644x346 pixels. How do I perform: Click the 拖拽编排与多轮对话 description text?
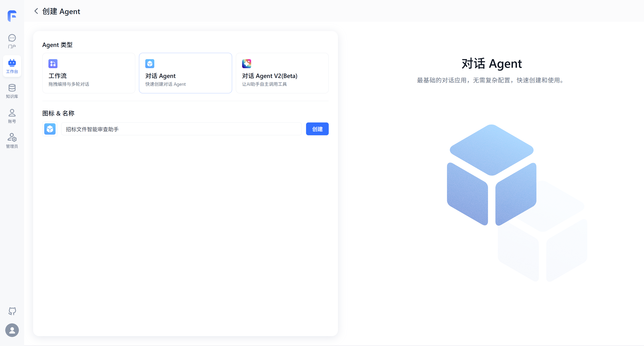click(69, 84)
